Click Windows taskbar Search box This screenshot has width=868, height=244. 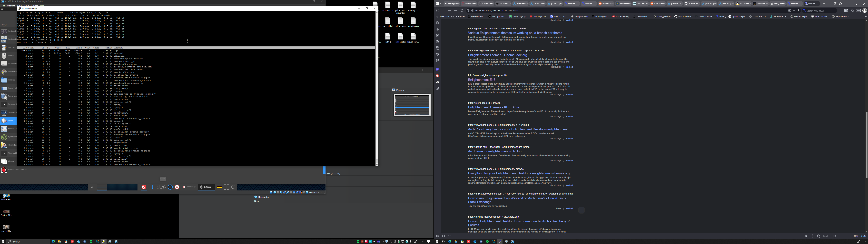(28, 241)
